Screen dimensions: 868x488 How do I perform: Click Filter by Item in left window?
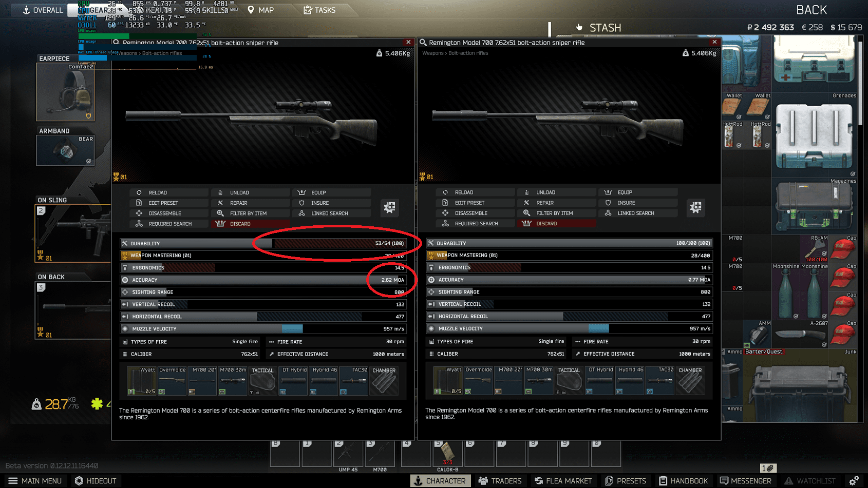point(251,213)
